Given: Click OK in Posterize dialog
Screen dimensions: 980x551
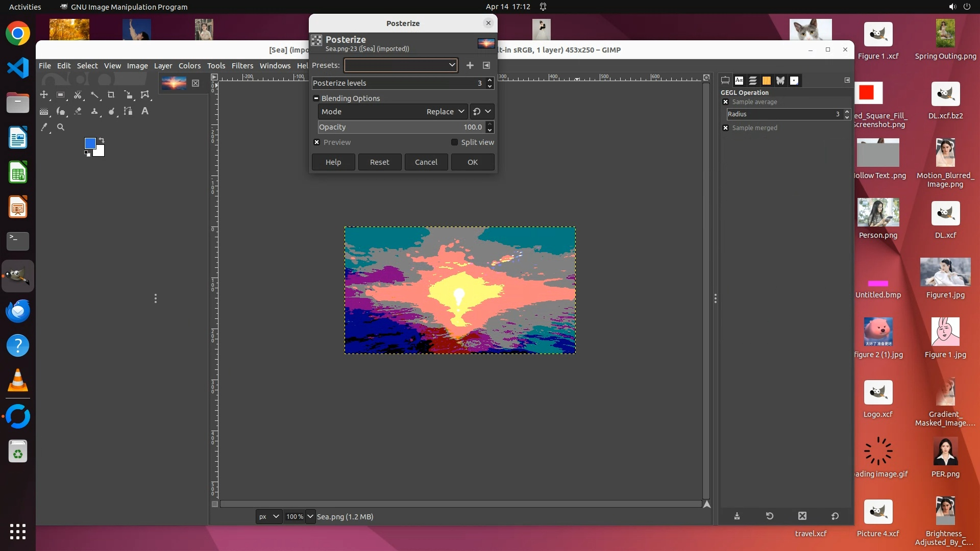Looking at the screenshot, I should [x=472, y=162].
